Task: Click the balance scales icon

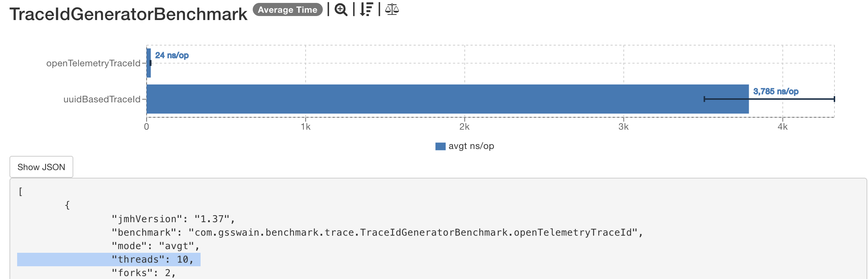Action: point(392,9)
